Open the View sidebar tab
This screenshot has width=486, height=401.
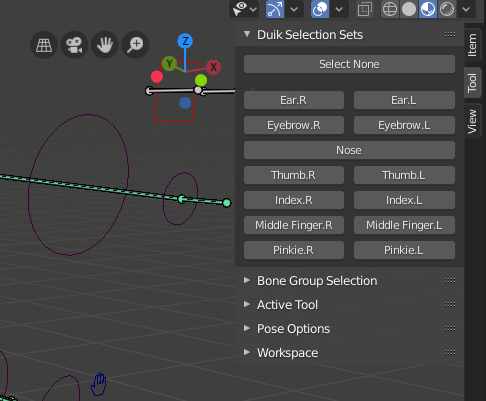pyautogui.click(x=472, y=121)
